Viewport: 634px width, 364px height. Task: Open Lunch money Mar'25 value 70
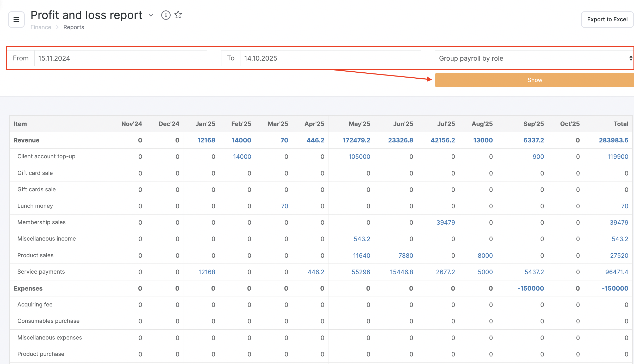(284, 206)
